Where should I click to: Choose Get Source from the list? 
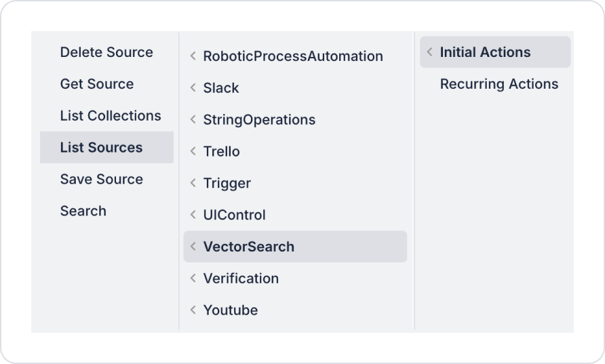click(x=97, y=84)
